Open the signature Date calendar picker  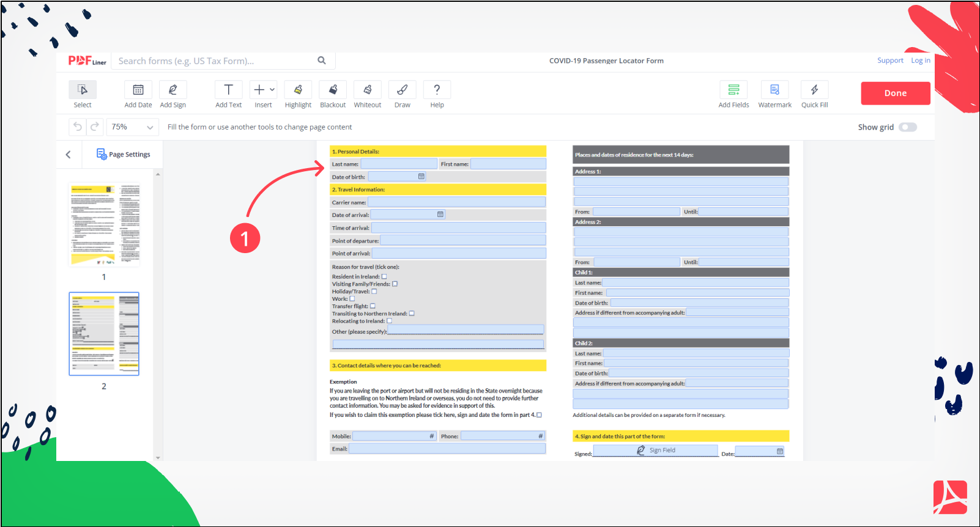(x=780, y=451)
